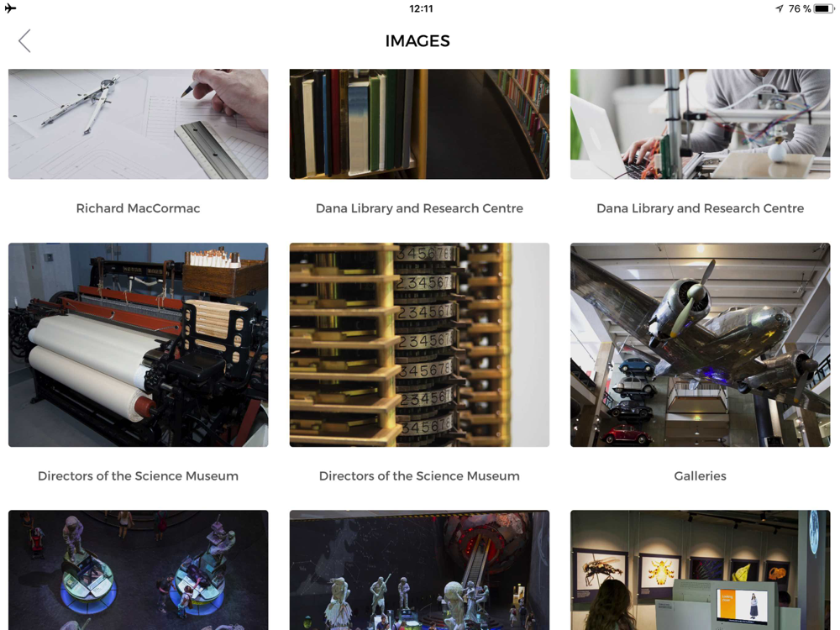Tap the airplane mode status icon
This screenshot has height=630, width=840.
tap(10, 8)
